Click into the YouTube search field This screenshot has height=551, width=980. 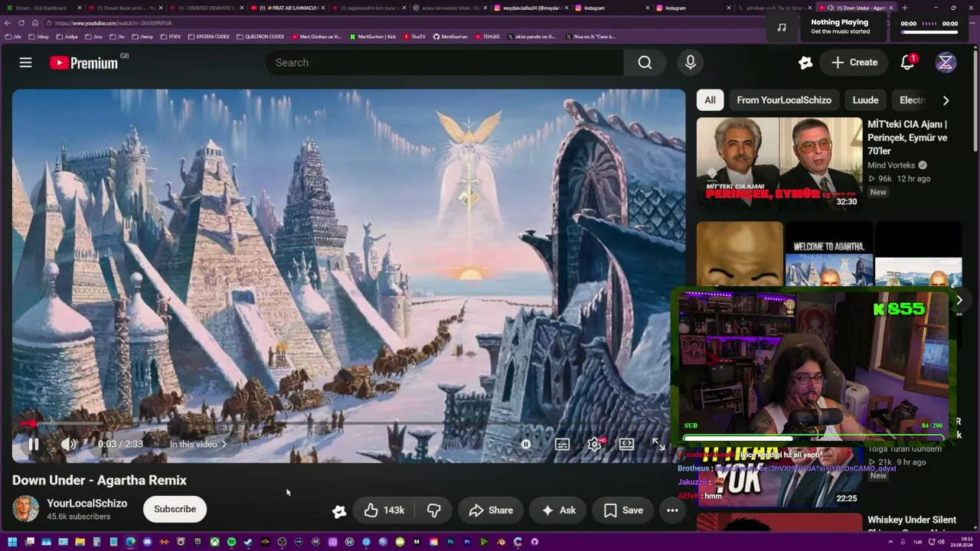click(444, 63)
